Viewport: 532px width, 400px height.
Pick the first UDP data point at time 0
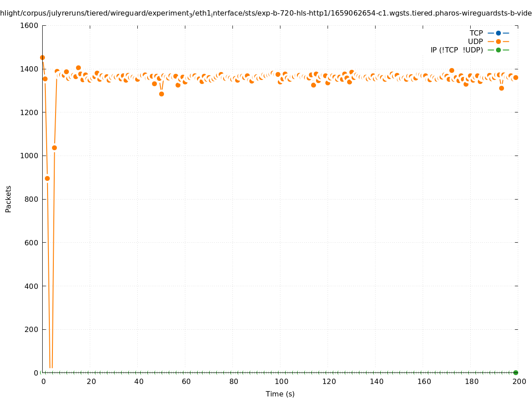tap(42, 57)
